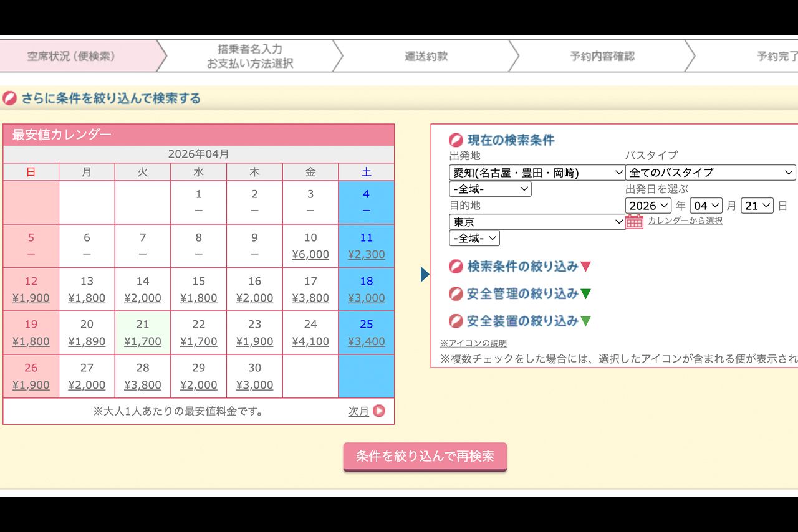Open the 目的地 destination dropdown showing 東京
798x532 pixels.
pos(536,222)
